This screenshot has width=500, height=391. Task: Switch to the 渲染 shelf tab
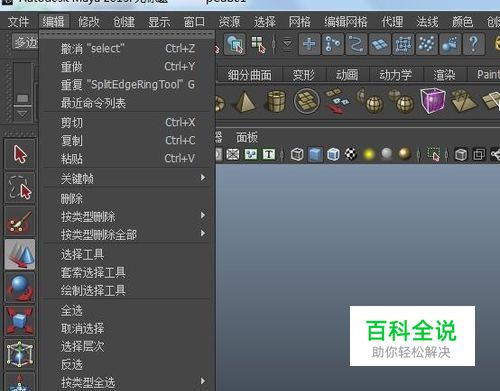pos(444,75)
